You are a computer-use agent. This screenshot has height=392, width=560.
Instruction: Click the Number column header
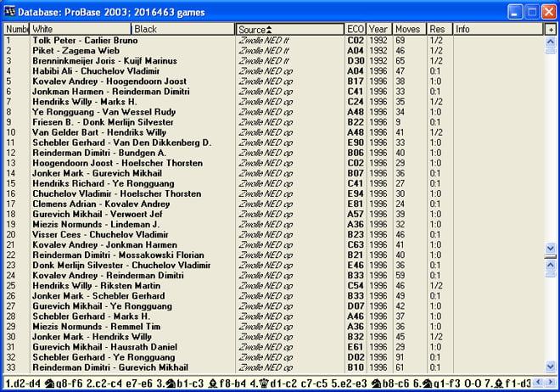[x=16, y=29]
